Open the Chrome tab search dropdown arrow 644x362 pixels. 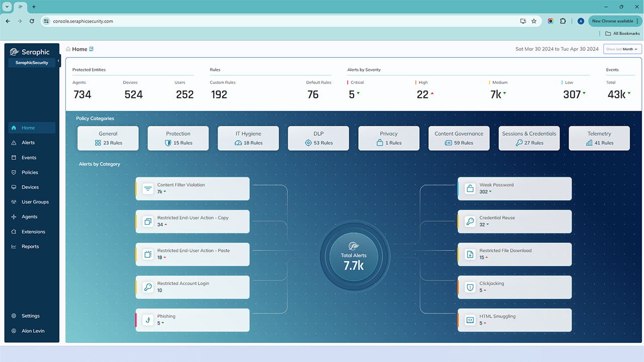(7, 7)
